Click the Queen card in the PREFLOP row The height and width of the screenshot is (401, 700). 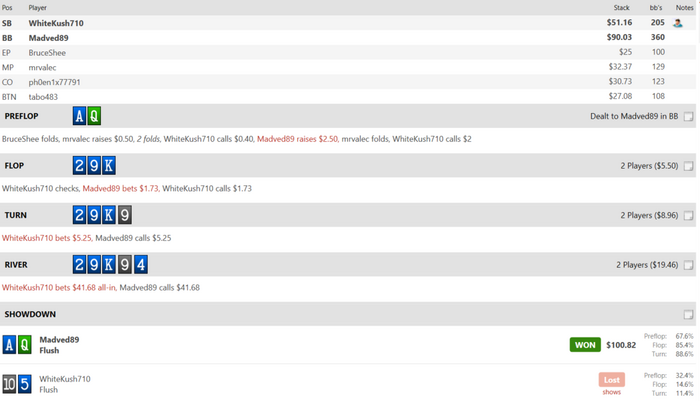click(94, 116)
